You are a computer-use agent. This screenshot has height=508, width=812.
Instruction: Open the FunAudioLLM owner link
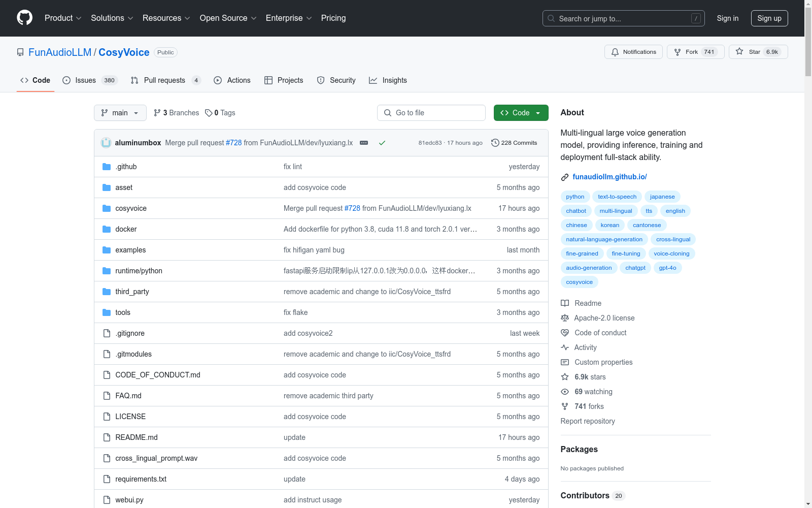pos(60,52)
